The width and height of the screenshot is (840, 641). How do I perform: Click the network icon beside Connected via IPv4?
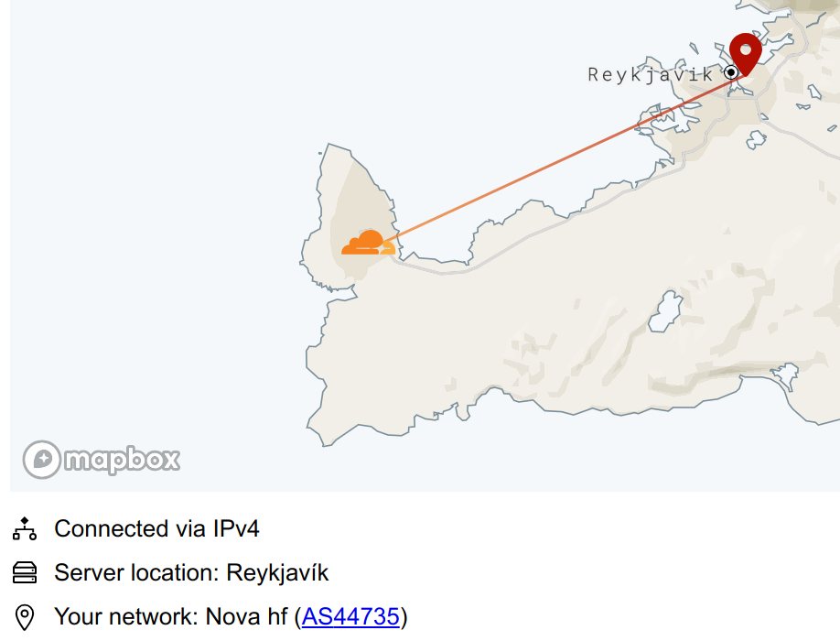coord(25,528)
